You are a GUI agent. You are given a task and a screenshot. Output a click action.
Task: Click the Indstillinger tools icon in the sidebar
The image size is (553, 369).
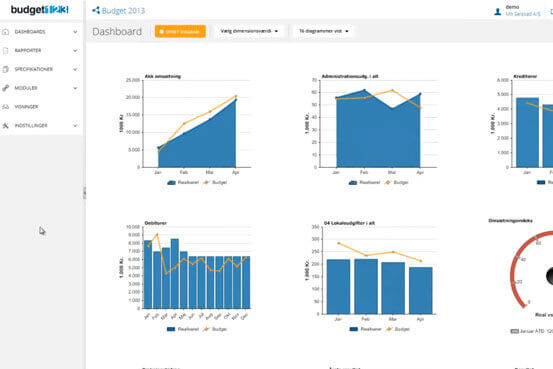pos(5,125)
